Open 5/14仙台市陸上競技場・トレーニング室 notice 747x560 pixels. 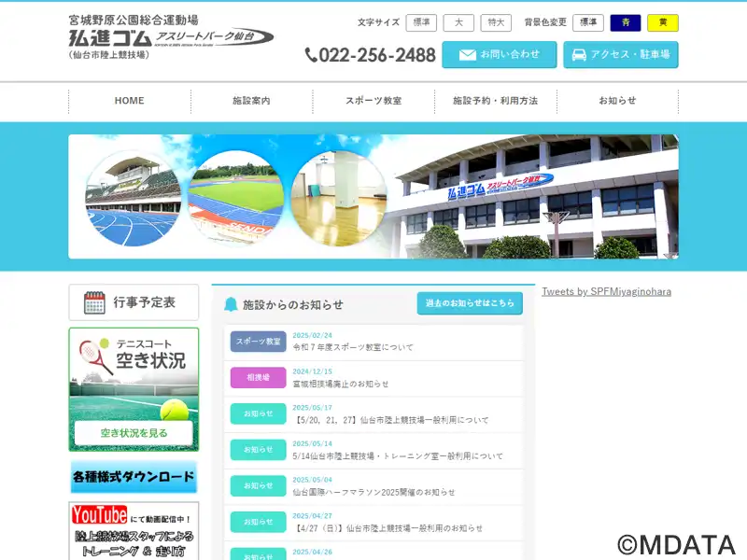pos(398,456)
